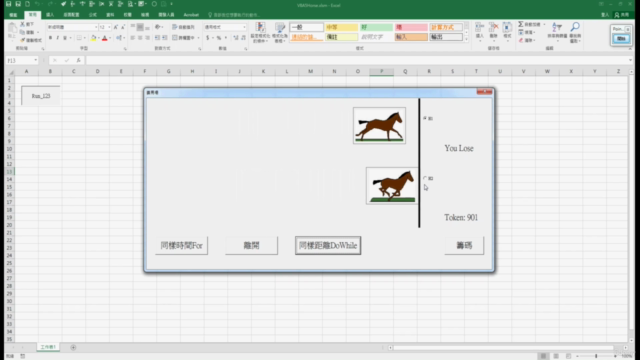Click the orientation text angle icon
The width and height of the screenshot is (640, 360).
click(158, 27)
